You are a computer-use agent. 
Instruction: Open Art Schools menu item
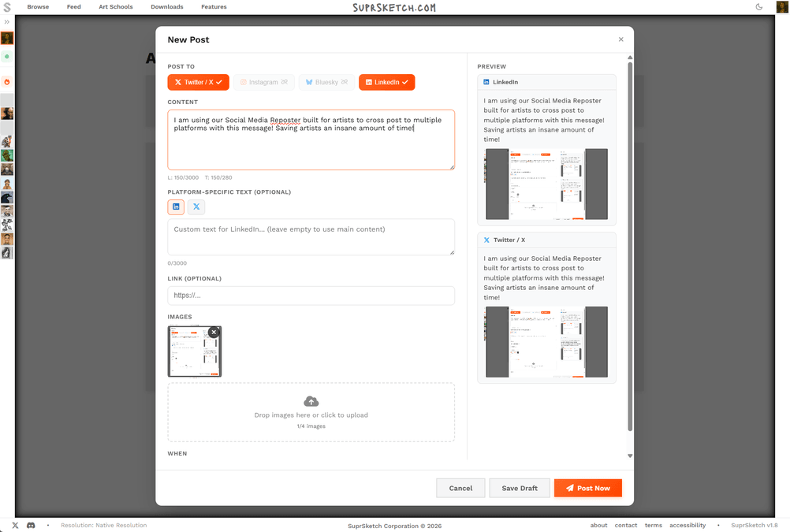[116, 7]
